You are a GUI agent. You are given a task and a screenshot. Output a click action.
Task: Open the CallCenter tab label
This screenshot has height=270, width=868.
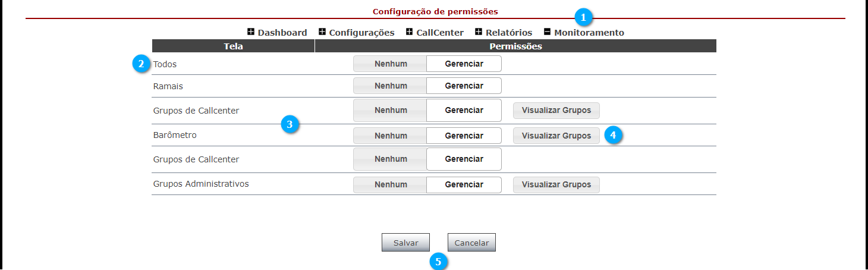(x=440, y=33)
